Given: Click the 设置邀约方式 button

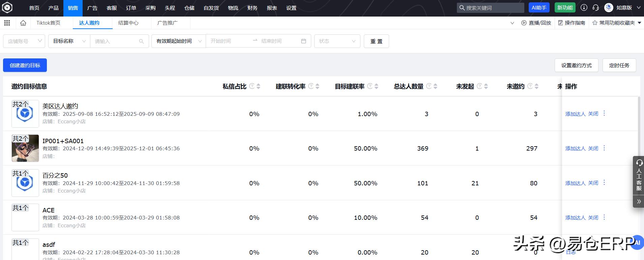Looking at the screenshot, I should (x=577, y=65).
